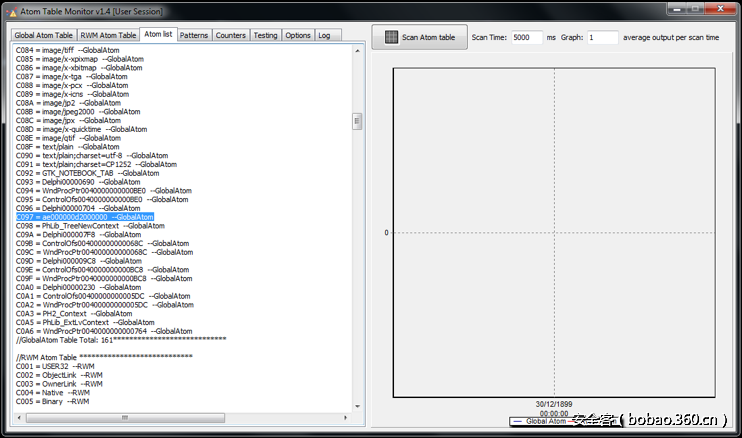Screen dimensions: 742x438
Task: Go to the Testing tab
Action: 265,35
